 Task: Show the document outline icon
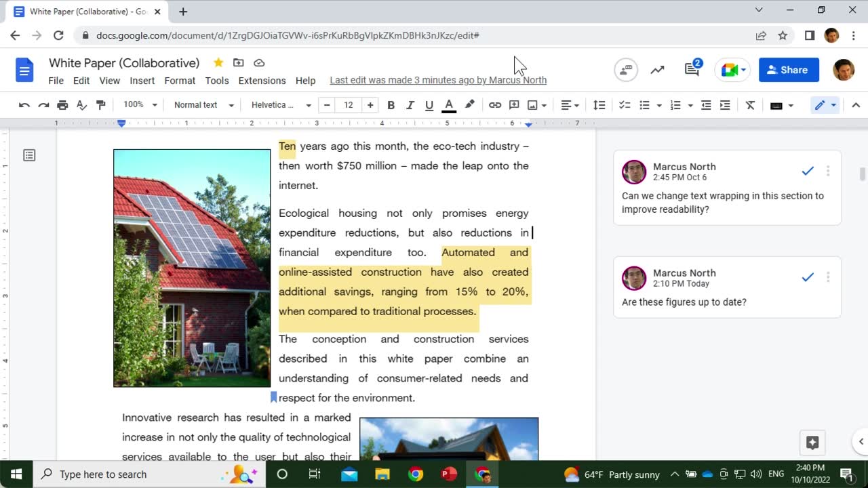pos(29,155)
